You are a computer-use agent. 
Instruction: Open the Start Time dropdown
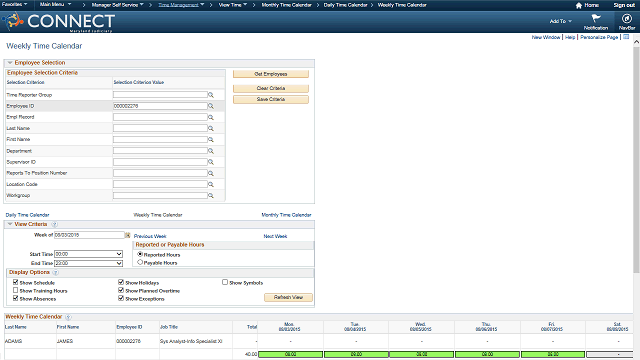(x=89, y=254)
